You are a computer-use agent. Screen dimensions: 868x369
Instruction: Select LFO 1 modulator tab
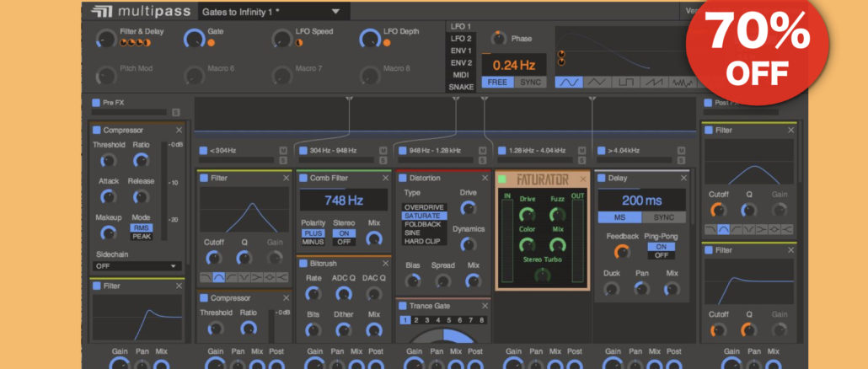461,27
